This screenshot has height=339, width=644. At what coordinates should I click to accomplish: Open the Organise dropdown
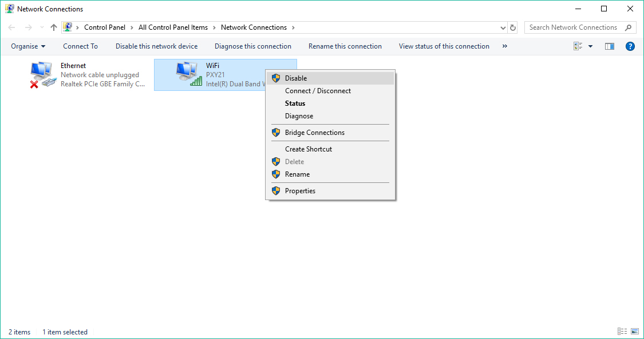(x=28, y=46)
